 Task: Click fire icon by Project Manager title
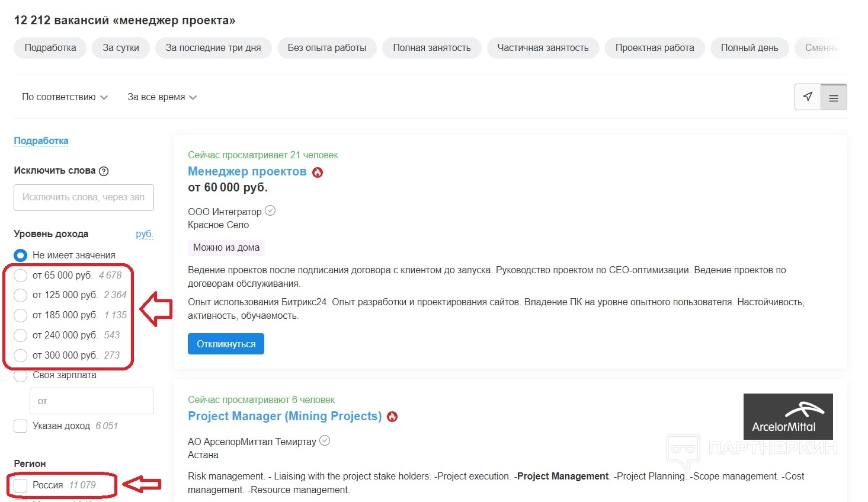[x=392, y=417]
